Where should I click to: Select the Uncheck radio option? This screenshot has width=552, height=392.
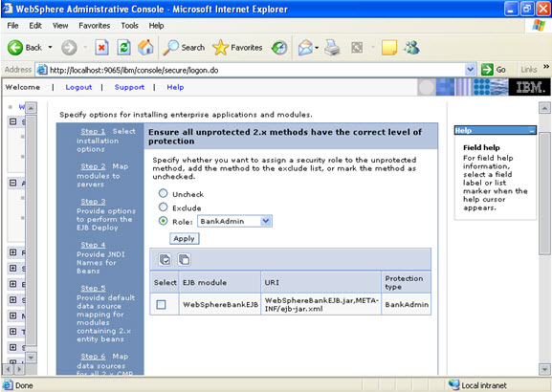point(163,193)
